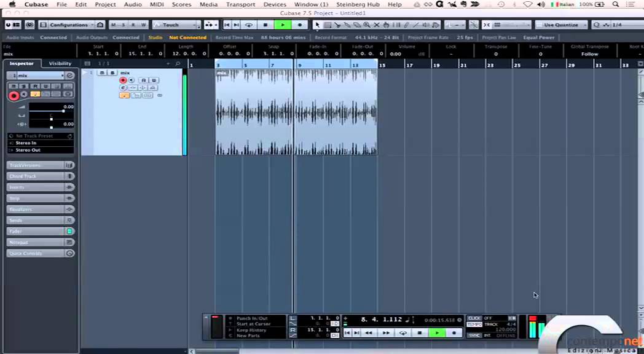Image resolution: width=644 pixels, height=354 pixels.
Task: Stop playback in the transport panel
Action: pyautogui.click(x=420, y=333)
